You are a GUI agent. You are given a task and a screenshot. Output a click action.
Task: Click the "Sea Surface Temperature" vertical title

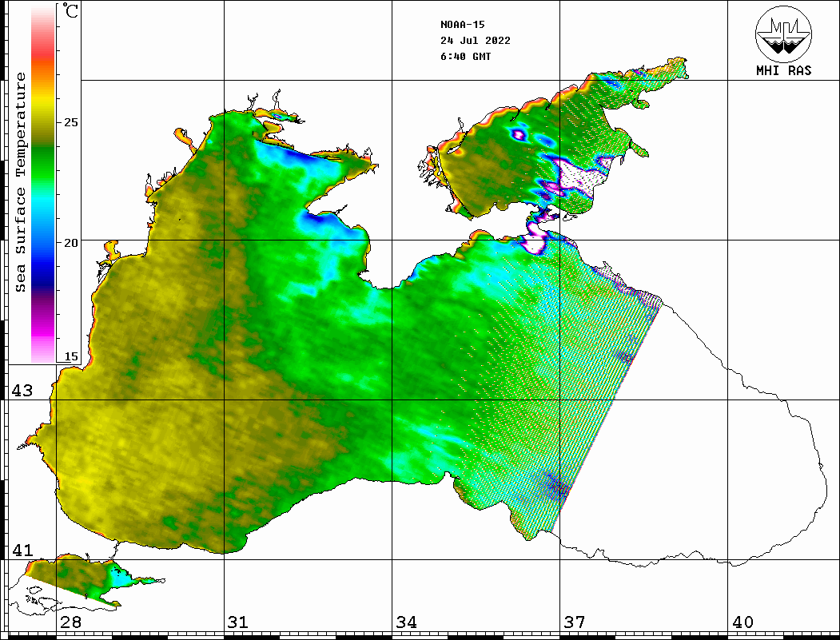pyautogui.click(x=20, y=182)
